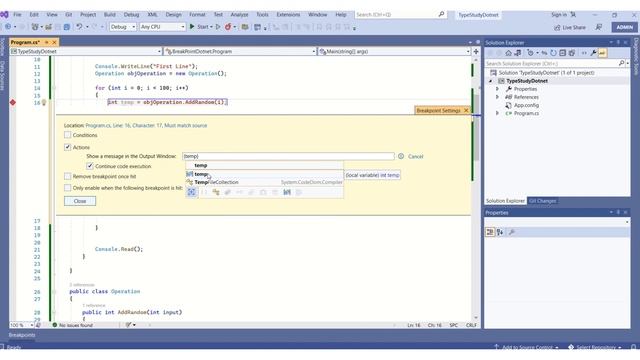Open the Any CPU platform dropdown

point(162,27)
